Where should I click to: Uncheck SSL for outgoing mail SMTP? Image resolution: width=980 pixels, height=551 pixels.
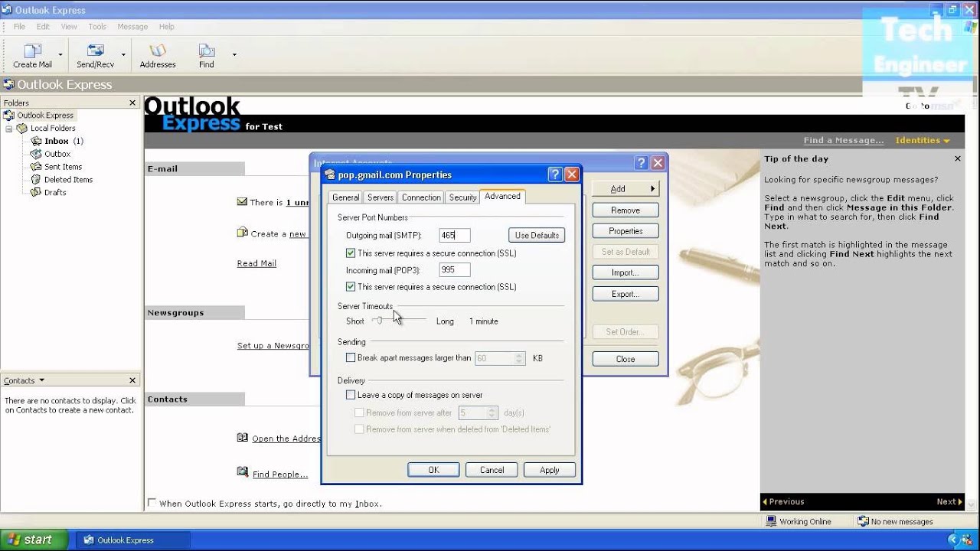click(351, 253)
